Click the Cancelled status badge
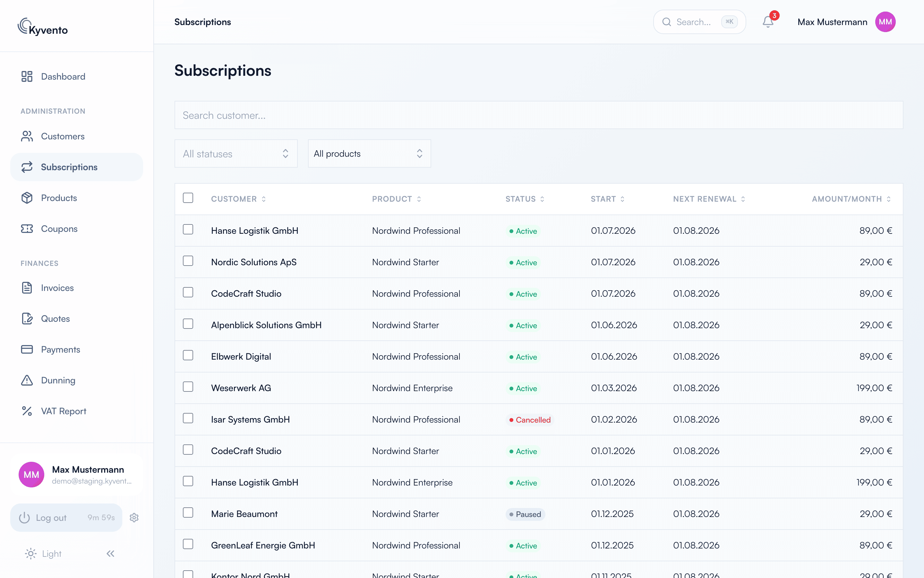The image size is (924, 578). tap(530, 420)
